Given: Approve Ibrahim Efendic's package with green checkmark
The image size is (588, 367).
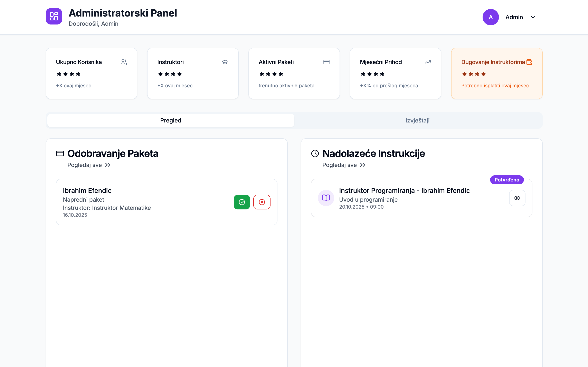Looking at the screenshot, I should (242, 202).
